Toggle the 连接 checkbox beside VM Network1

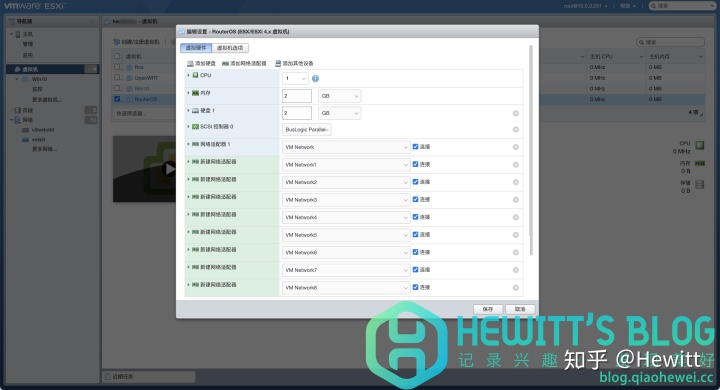tap(416, 164)
